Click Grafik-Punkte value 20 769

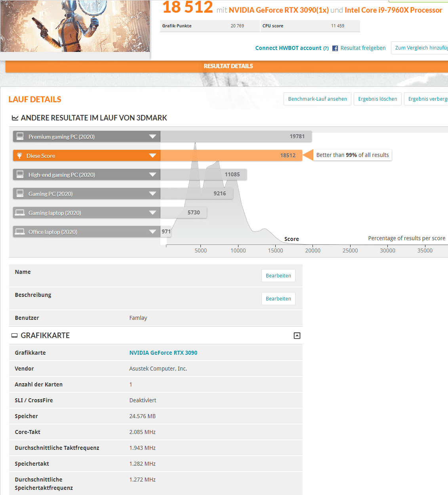click(x=237, y=26)
